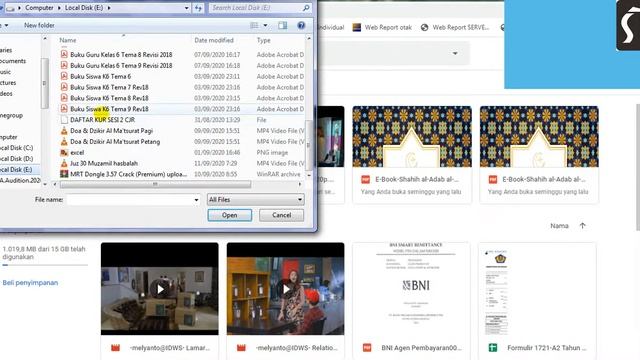The image size is (640, 360).
Task: Toggle the preview pane icon
Action: click(282, 25)
